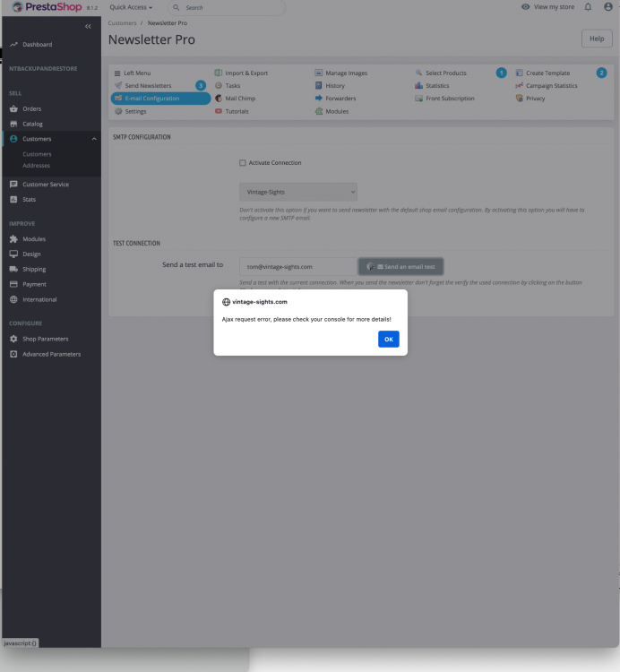Select Customers submenu item under Customers
The width and height of the screenshot is (620, 672).
37,154
